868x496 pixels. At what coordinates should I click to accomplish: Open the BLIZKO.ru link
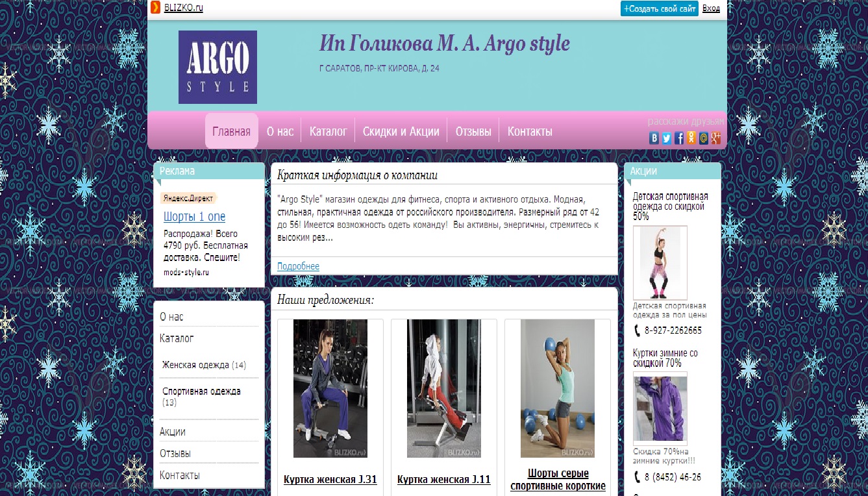pyautogui.click(x=184, y=8)
